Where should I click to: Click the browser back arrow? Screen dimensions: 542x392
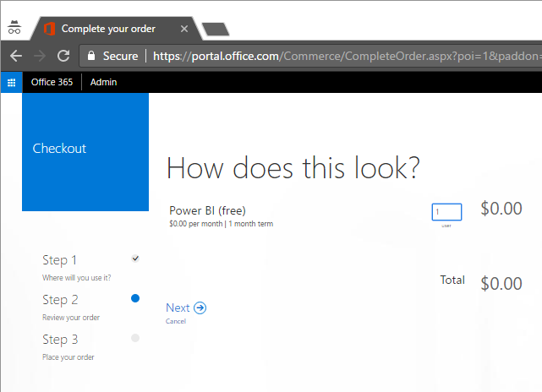point(15,56)
